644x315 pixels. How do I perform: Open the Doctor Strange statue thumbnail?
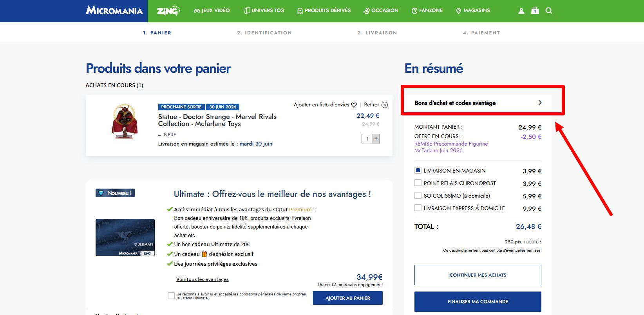tap(125, 121)
